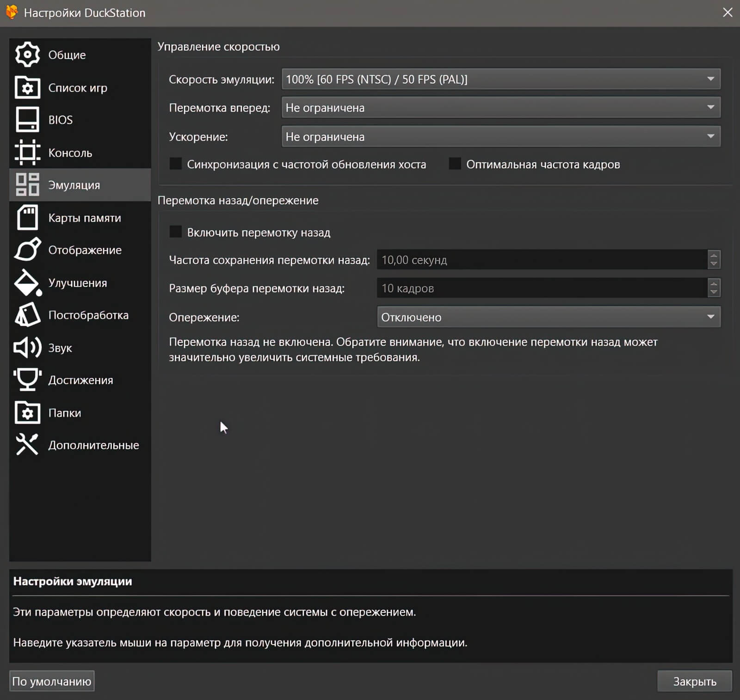The width and height of the screenshot is (740, 700).
Task: Click the По умолчанию button
Action: (52, 681)
